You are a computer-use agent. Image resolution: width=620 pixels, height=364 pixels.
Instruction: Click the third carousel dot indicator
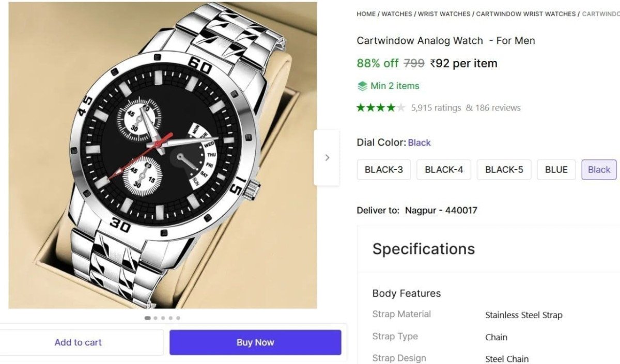pos(163,318)
